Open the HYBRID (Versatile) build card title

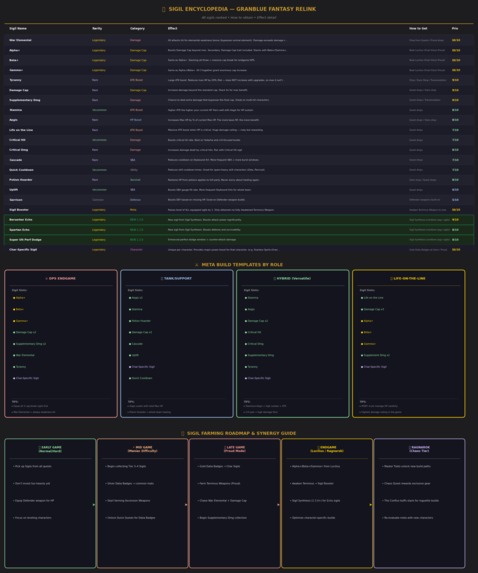pos(292,278)
